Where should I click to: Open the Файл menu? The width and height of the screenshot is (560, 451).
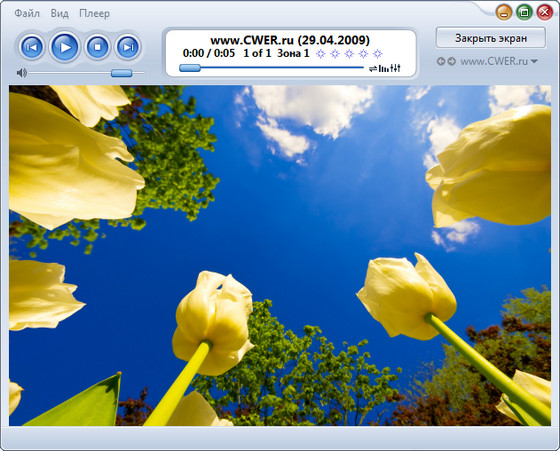pyautogui.click(x=27, y=14)
